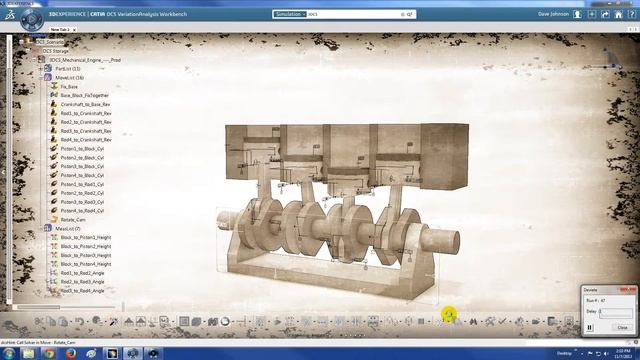Open the Dave Johnson user profile icon
Screen dimensions: 640x360
pos(577,14)
